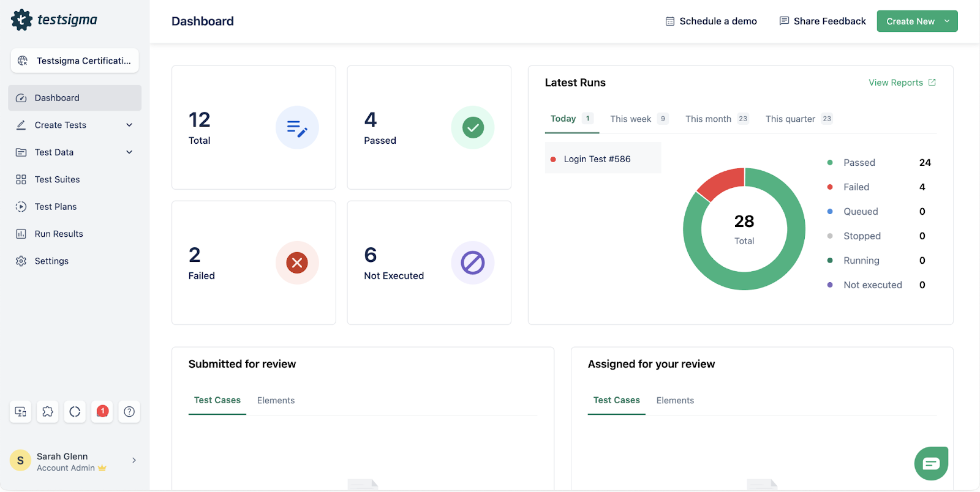
Task: Click Share Feedback link
Action: [x=823, y=21]
